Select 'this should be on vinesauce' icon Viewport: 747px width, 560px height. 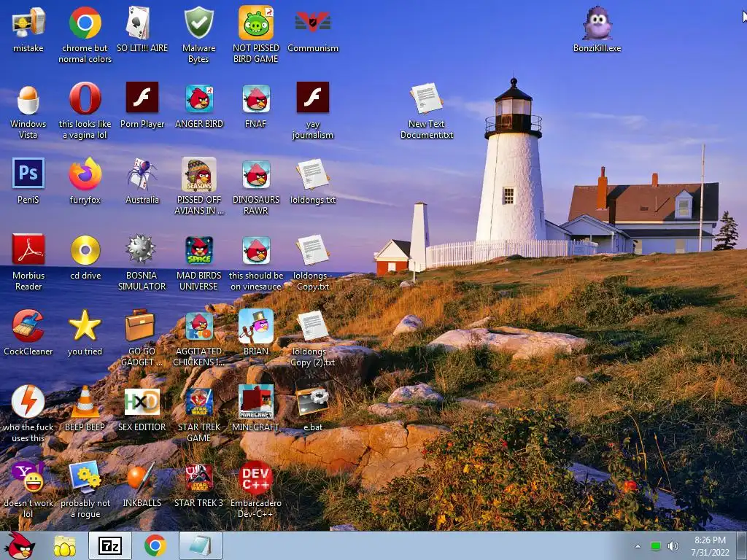(x=256, y=251)
